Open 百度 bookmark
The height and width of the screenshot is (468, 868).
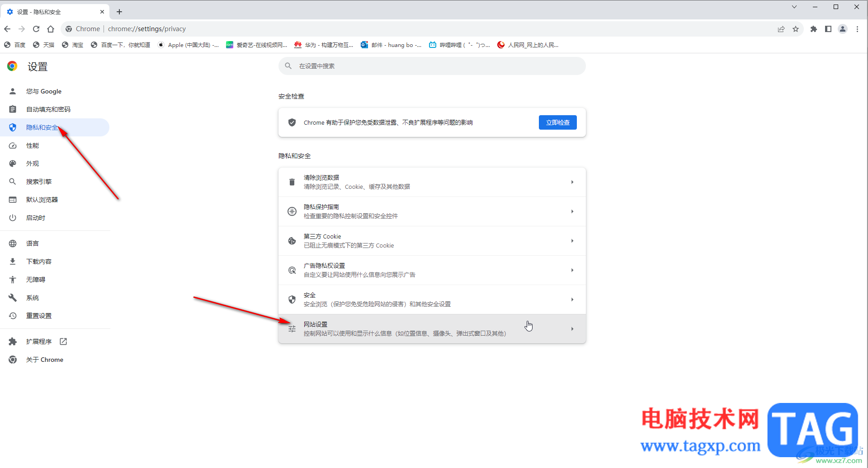pos(14,45)
